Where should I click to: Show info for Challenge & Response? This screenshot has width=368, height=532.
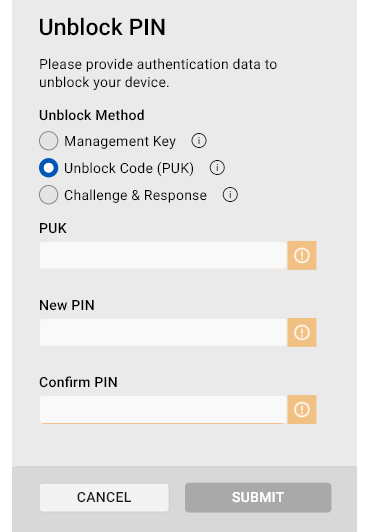click(230, 195)
